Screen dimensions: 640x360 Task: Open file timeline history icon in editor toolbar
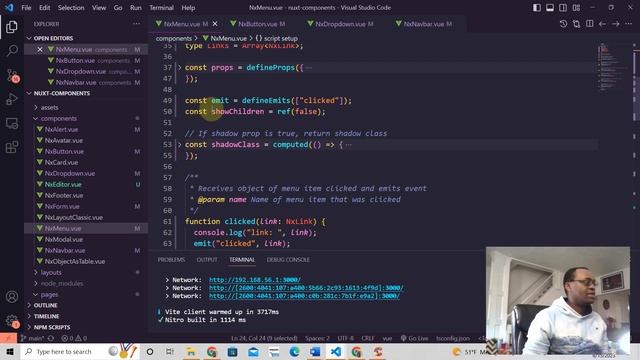(563, 24)
